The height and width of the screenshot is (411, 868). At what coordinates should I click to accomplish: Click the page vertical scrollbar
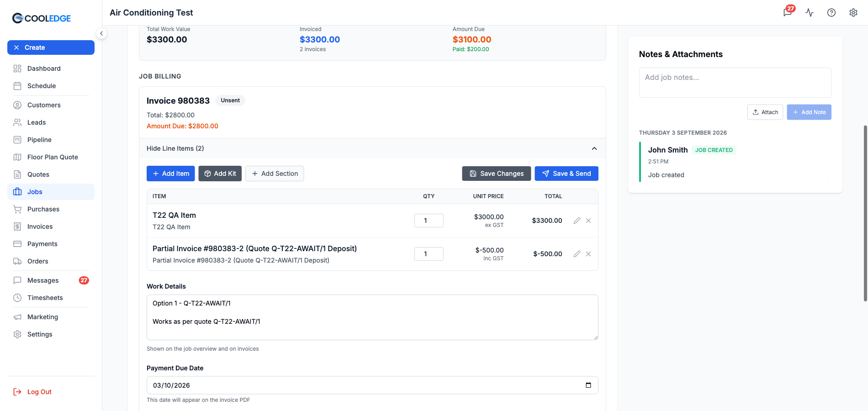coord(865,213)
